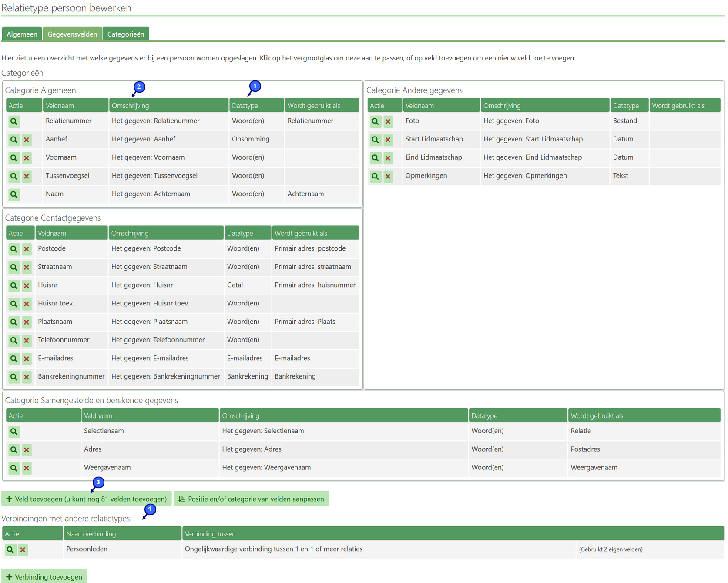The image size is (728, 583).
Task: Edit the Voornaam field via magnifier icon
Action: click(14, 158)
